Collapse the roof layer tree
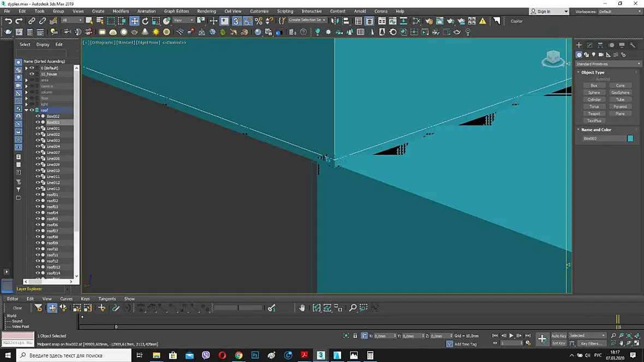This screenshot has width=644, height=362. point(26,110)
